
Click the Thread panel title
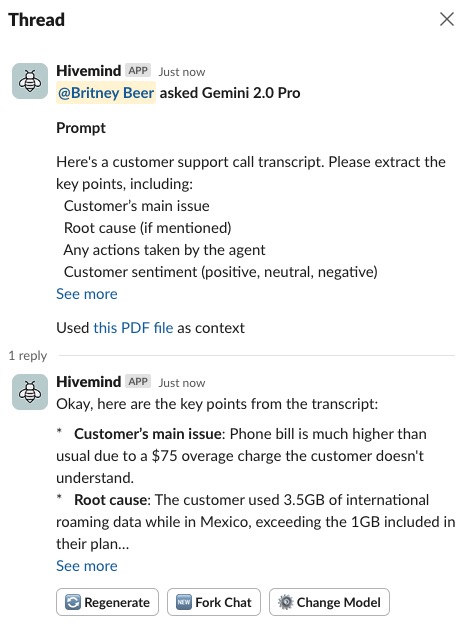[x=36, y=20]
